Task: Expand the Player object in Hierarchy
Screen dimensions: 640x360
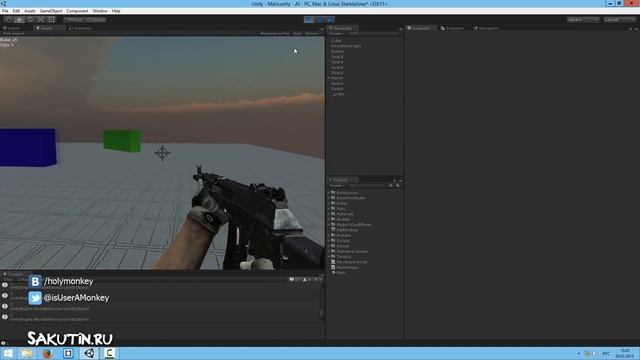Action: click(x=329, y=78)
